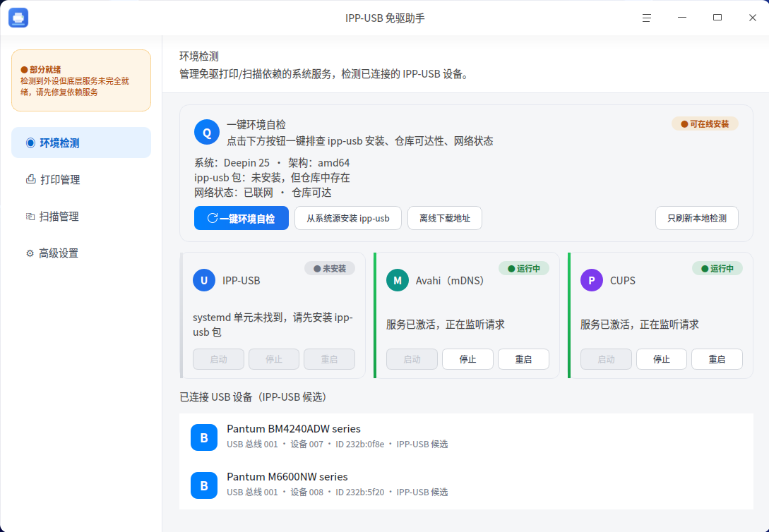Click the 部分就绪 warning banner

81,80
